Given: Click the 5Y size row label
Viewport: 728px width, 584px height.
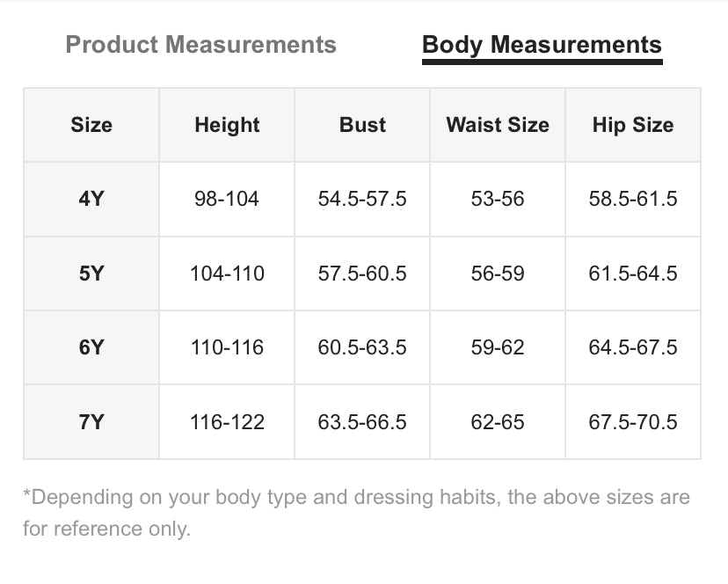Looking at the screenshot, I should coord(91,274).
